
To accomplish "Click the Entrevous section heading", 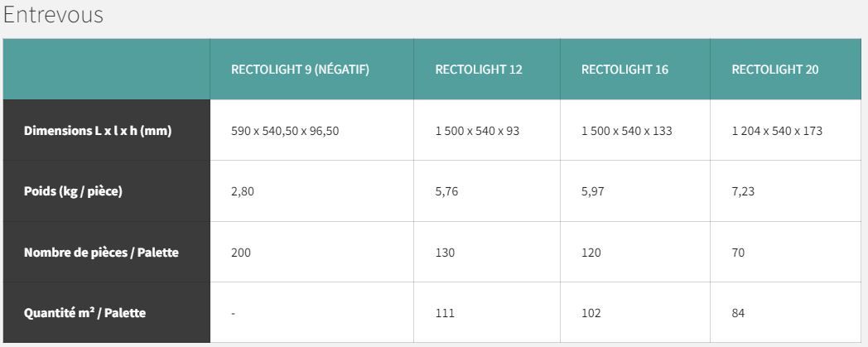I will click(x=53, y=15).
